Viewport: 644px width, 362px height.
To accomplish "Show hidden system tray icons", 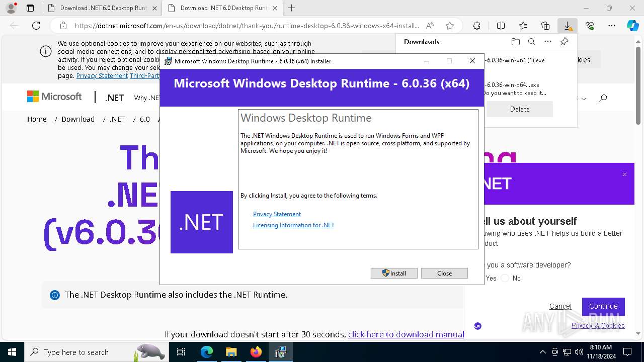I will [x=542, y=352].
